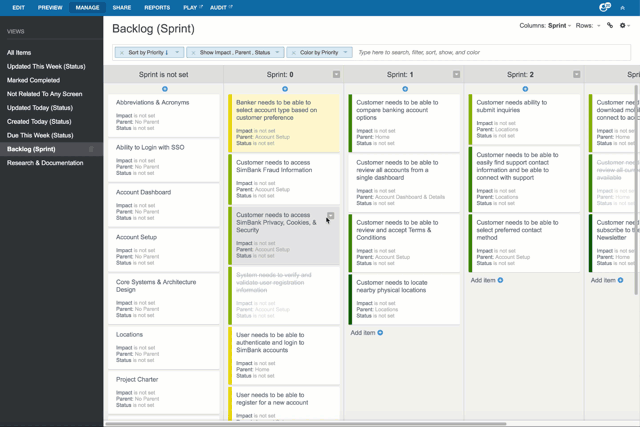
Task: Open the Account Dashboard card
Action: tap(164, 205)
